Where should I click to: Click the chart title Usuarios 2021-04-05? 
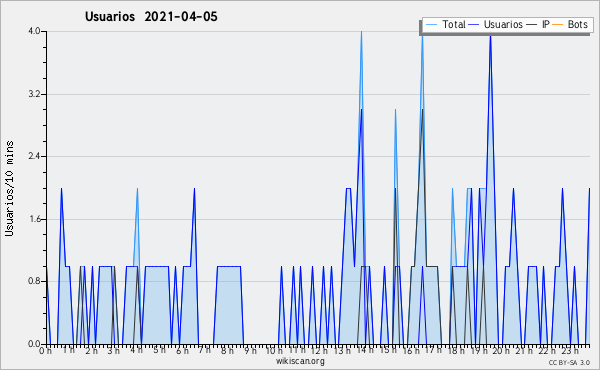[151, 16]
